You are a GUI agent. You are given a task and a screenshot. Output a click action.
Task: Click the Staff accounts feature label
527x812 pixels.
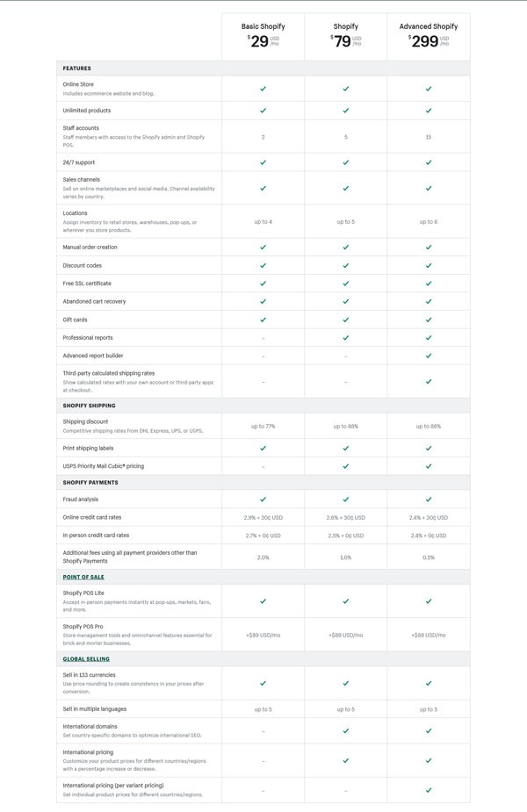point(81,128)
